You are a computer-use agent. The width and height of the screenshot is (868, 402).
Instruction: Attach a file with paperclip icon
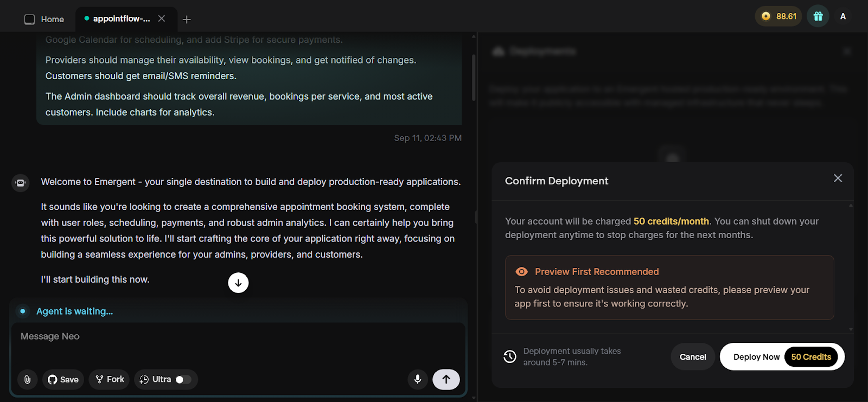(x=27, y=379)
